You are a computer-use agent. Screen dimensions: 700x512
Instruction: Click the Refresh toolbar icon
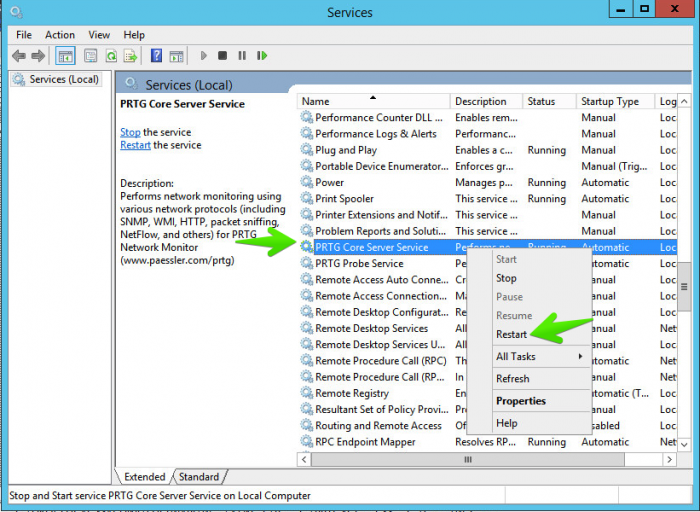111,56
